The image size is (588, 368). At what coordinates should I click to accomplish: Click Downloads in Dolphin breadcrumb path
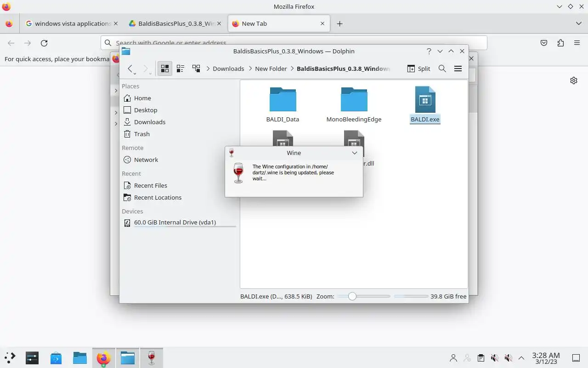(228, 69)
